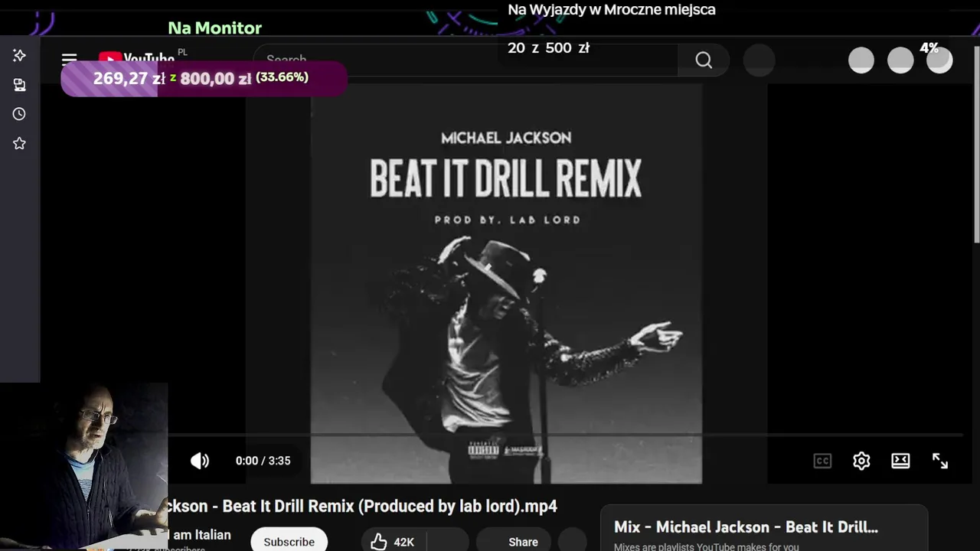Share the video
Viewport: 980px width, 551px height.
coord(513,540)
